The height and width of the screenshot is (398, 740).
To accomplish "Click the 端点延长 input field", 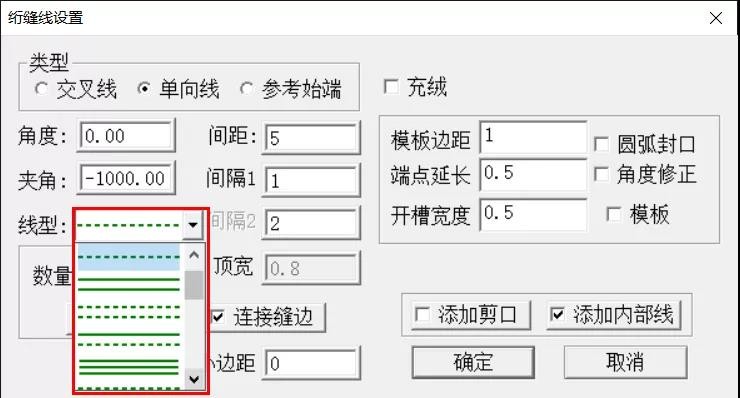I will pos(533,174).
